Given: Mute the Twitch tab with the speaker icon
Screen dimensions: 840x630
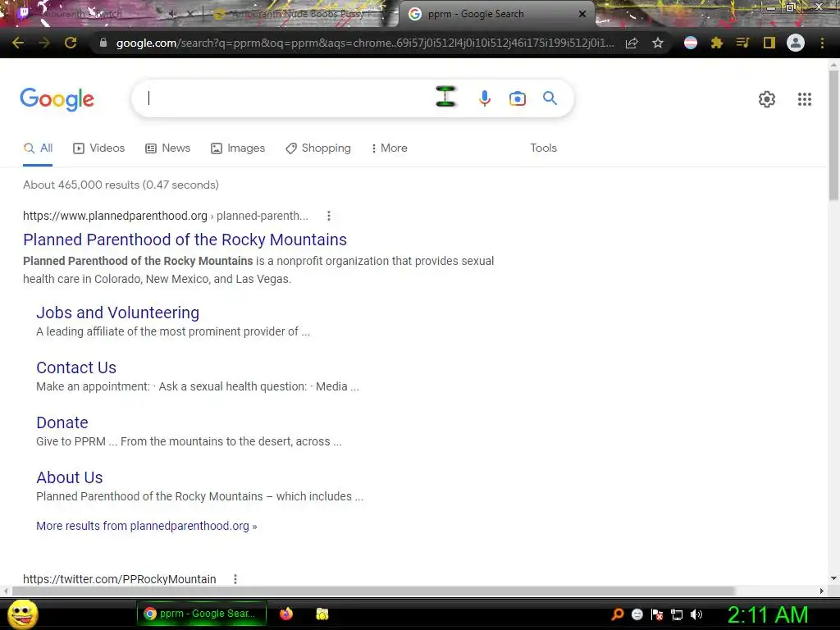Looking at the screenshot, I should 173,14.
